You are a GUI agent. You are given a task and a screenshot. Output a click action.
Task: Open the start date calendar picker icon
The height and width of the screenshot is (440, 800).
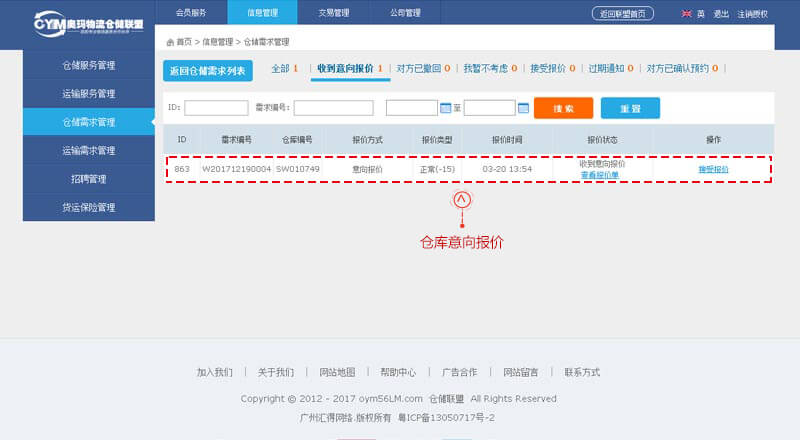point(446,108)
